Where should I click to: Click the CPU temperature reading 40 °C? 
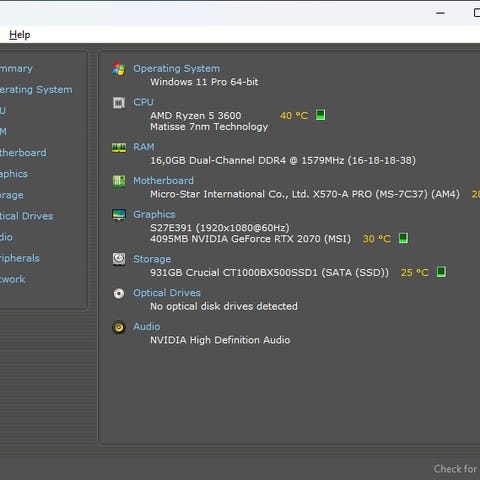294,116
